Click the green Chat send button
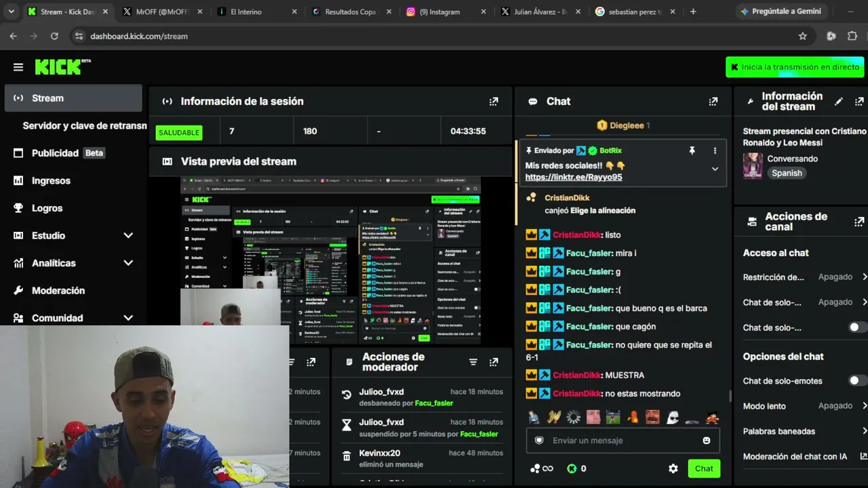Image resolution: width=868 pixels, height=488 pixels. point(704,468)
